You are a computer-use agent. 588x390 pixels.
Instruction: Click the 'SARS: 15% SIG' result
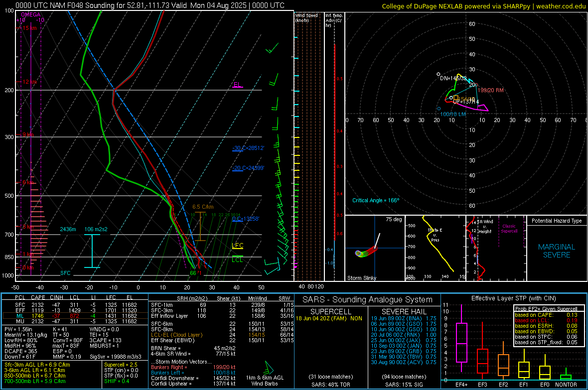[x=404, y=385]
